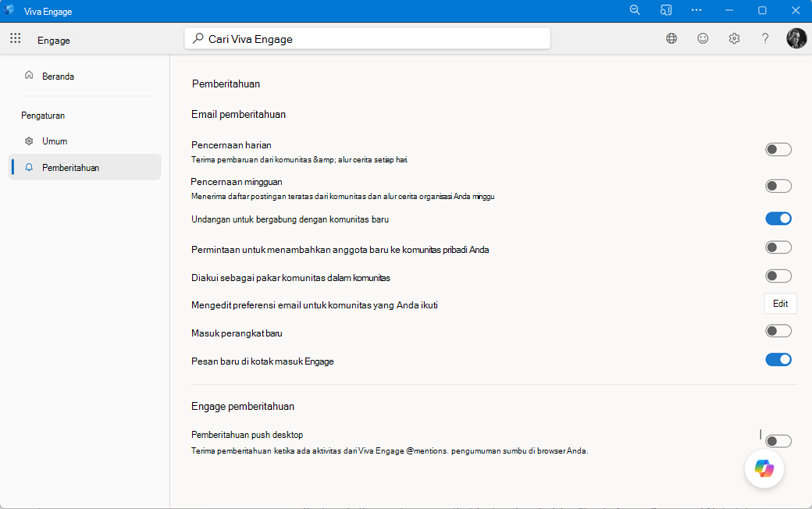
Task: Click the gear icon beside Umum
Action: point(29,141)
